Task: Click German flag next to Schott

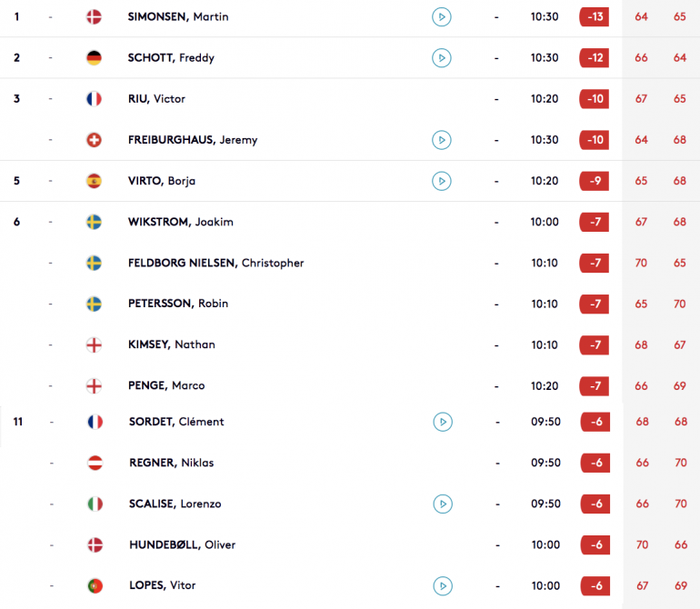Action: pos(94,58)
